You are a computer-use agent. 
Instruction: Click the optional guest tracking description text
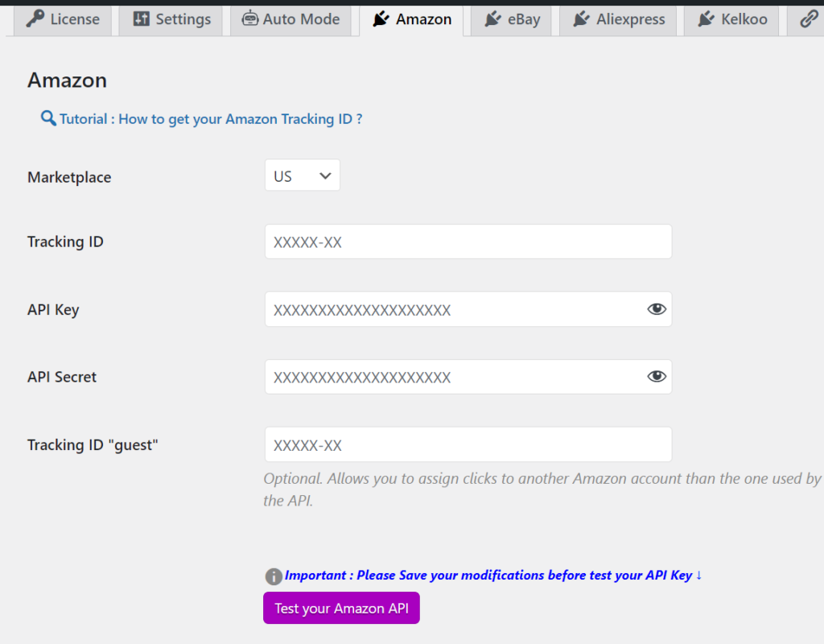542,489
